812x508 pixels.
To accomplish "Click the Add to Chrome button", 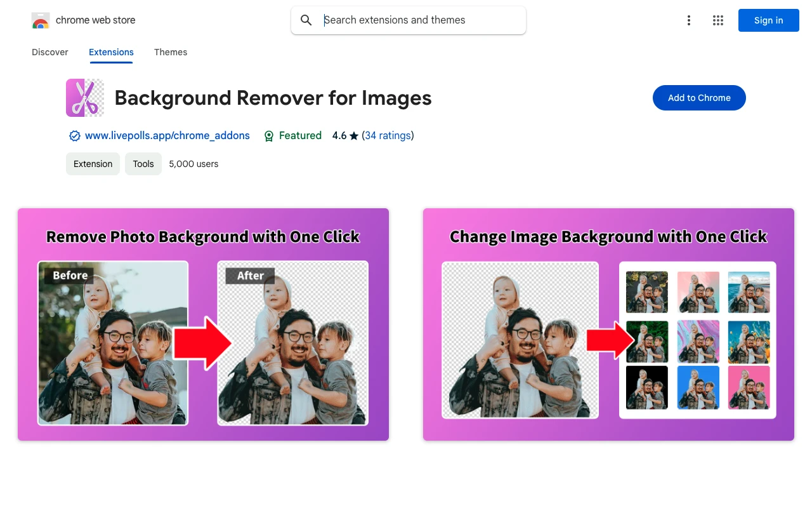I will tap(699, 98).
